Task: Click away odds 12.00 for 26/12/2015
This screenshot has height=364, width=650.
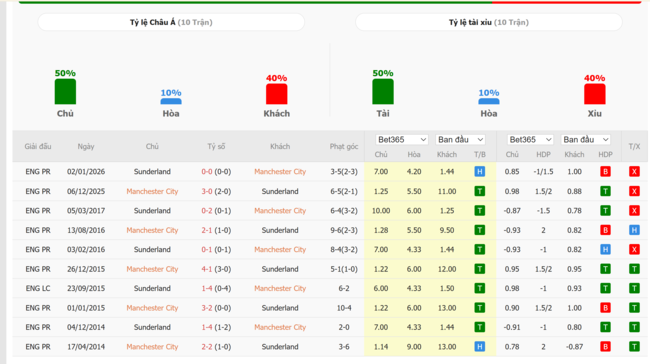Action: pos(447,269)
